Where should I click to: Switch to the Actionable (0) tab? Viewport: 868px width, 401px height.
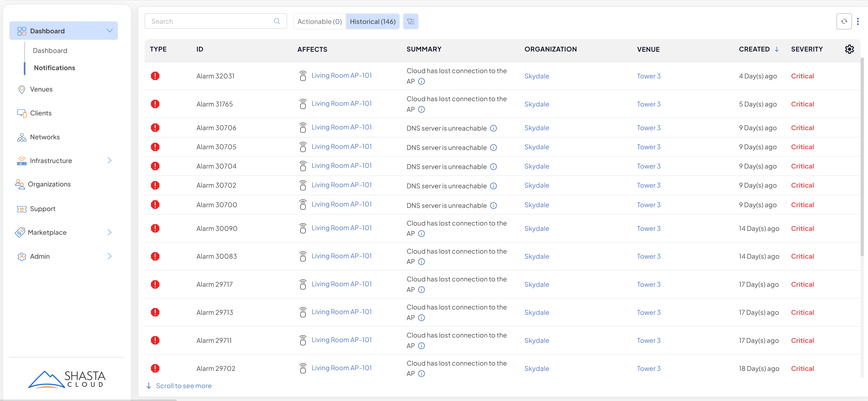pyautogui.click(x=320, y=22)
